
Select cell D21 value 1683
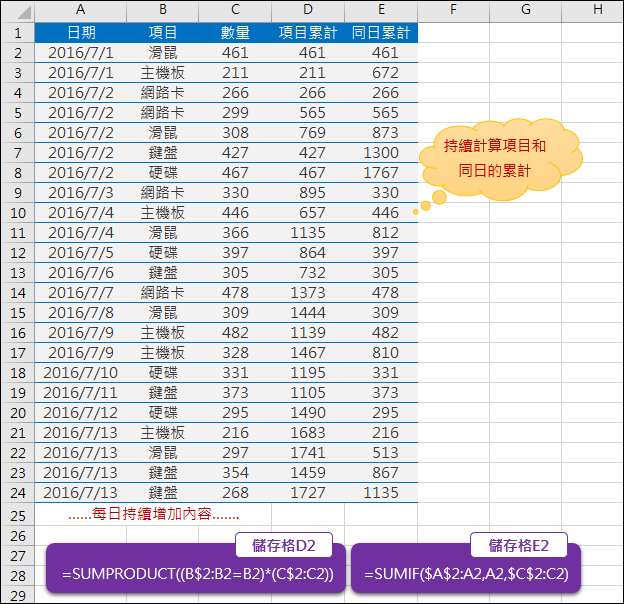308,433
